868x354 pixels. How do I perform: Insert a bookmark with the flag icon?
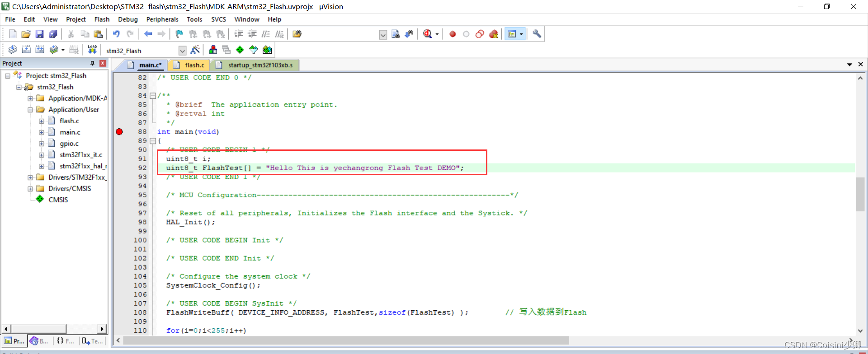pos(179,34)
